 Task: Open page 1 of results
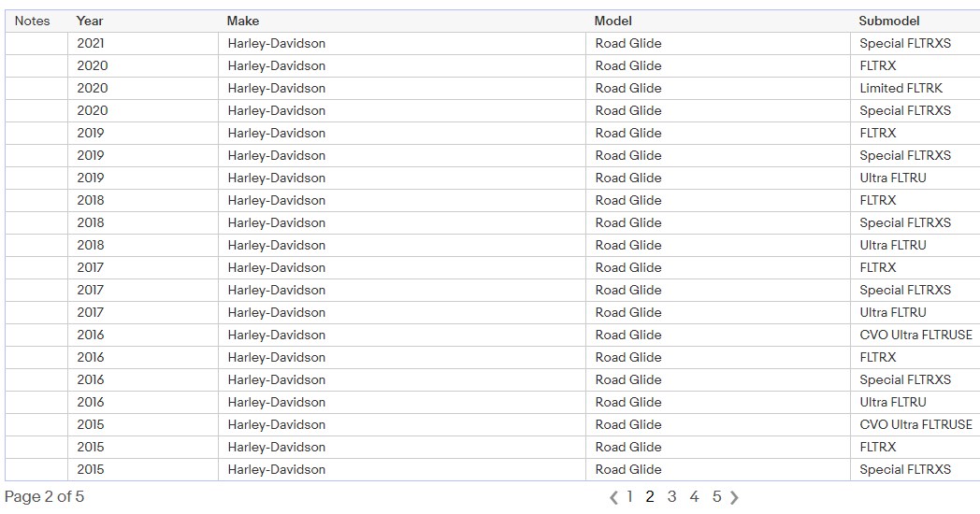630,496
